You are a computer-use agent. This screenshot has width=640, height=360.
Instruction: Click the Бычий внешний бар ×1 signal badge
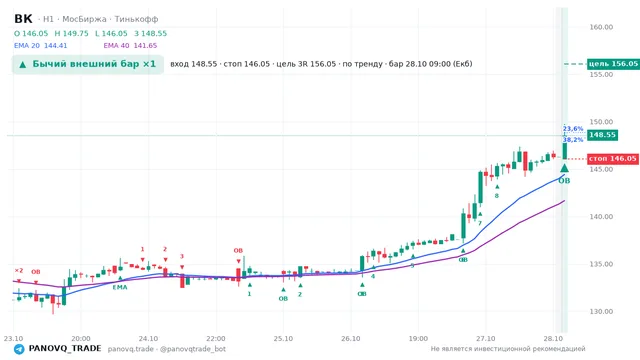coord(88,64)
